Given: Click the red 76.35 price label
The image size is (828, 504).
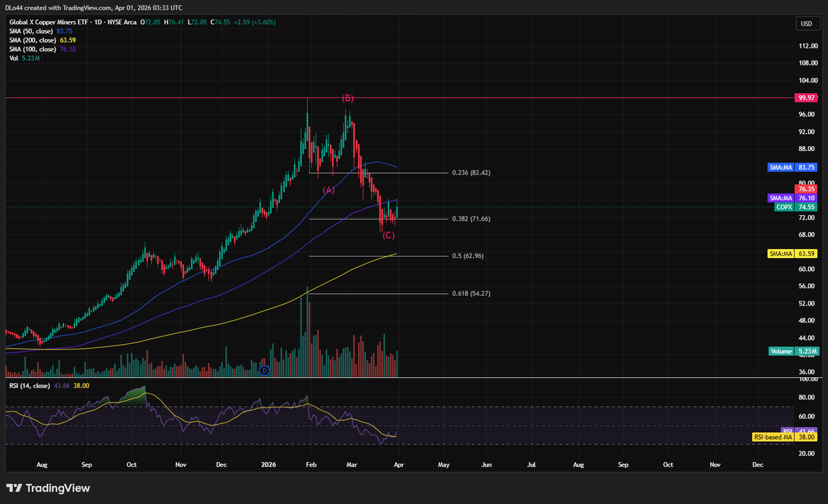Looking at the screenshot, I should point(807,189).
